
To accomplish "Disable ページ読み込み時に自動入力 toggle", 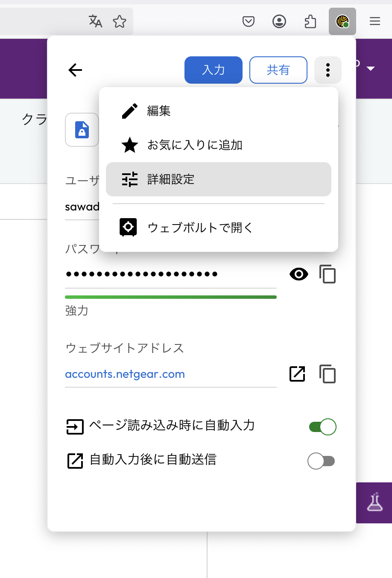I will tap(322, 427).
